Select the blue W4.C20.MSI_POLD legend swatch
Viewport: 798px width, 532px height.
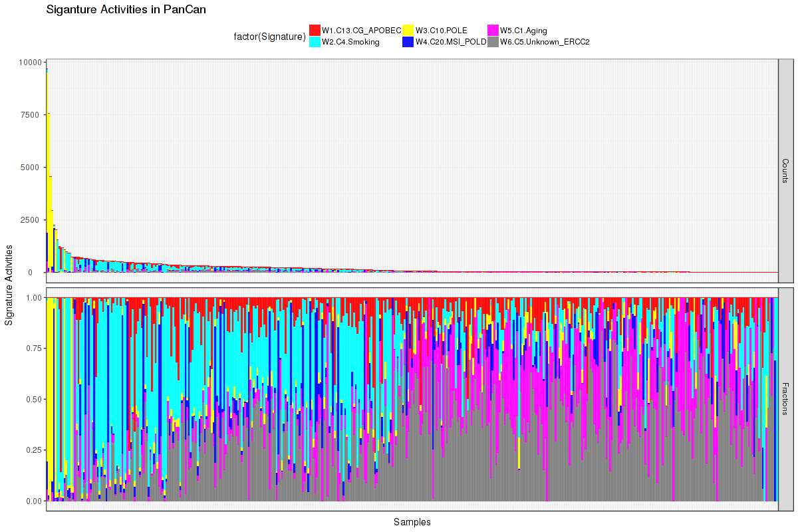[409, 42]
